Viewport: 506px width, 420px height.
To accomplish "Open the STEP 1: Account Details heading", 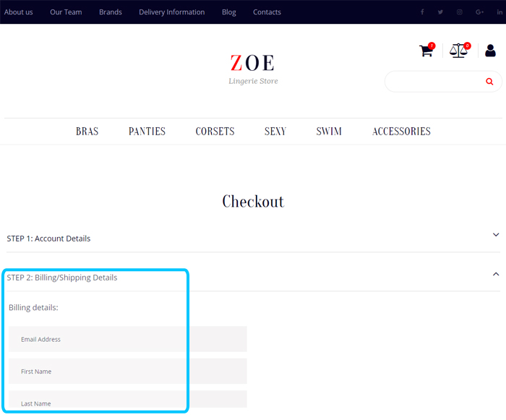I will point(48,239).
